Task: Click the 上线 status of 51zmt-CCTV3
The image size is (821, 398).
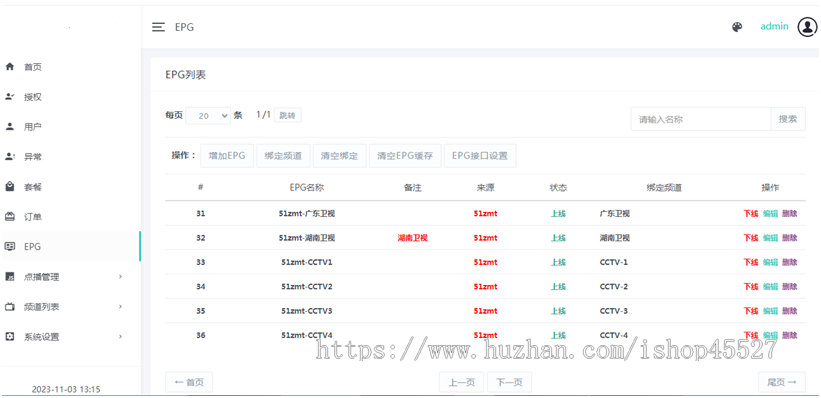Action: pyautogui.click(x=558, y=311)
